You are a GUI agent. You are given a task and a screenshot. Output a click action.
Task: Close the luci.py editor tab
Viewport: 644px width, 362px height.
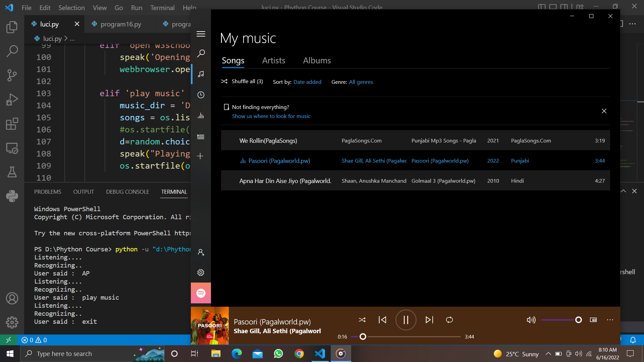[x=77, y=24]
